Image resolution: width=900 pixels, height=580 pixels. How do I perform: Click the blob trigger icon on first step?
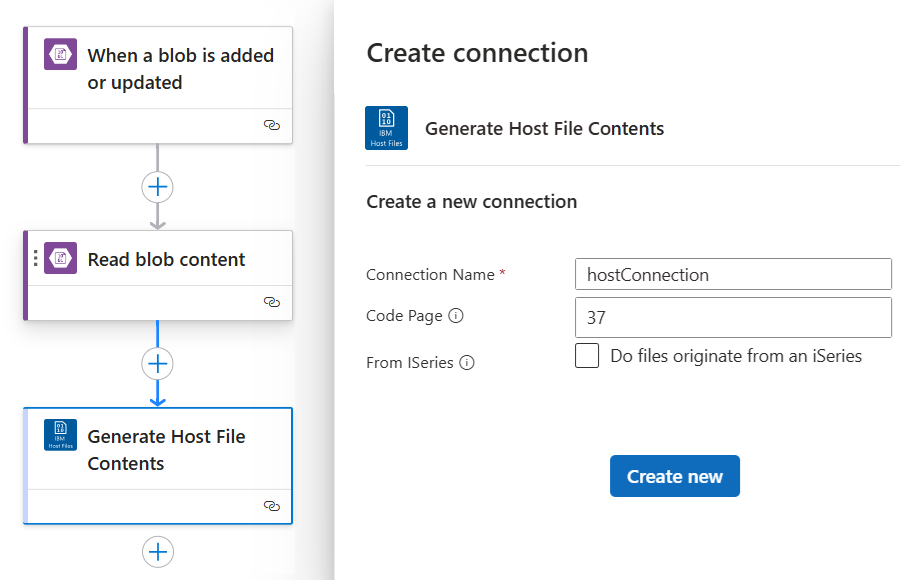pos(60,54)
